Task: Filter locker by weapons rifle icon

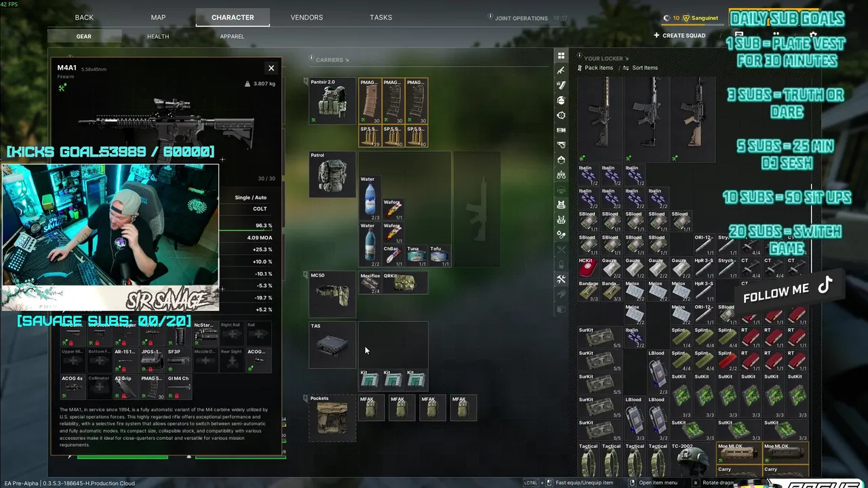Action: [x=561, y=70]
